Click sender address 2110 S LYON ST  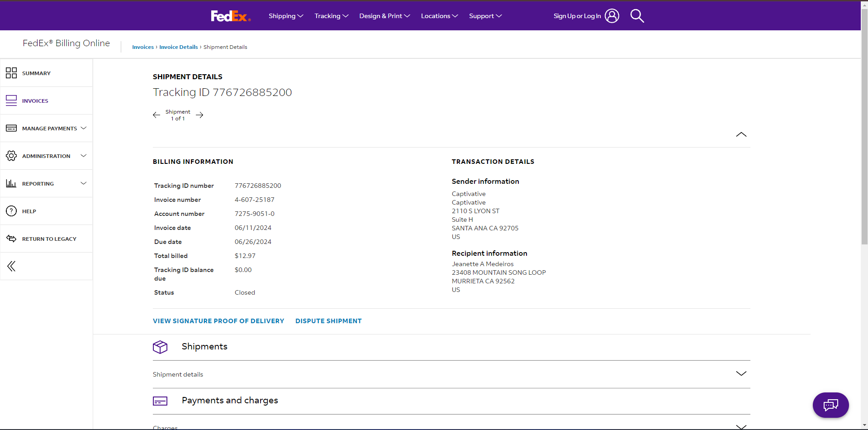pyautogui.click(x=475, y=211)
